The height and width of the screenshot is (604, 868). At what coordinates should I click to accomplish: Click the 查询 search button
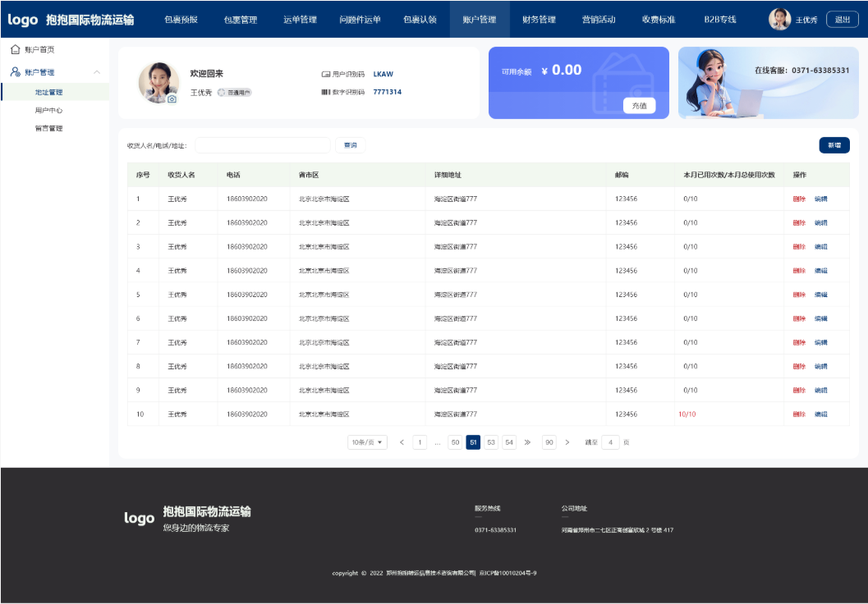351,145
